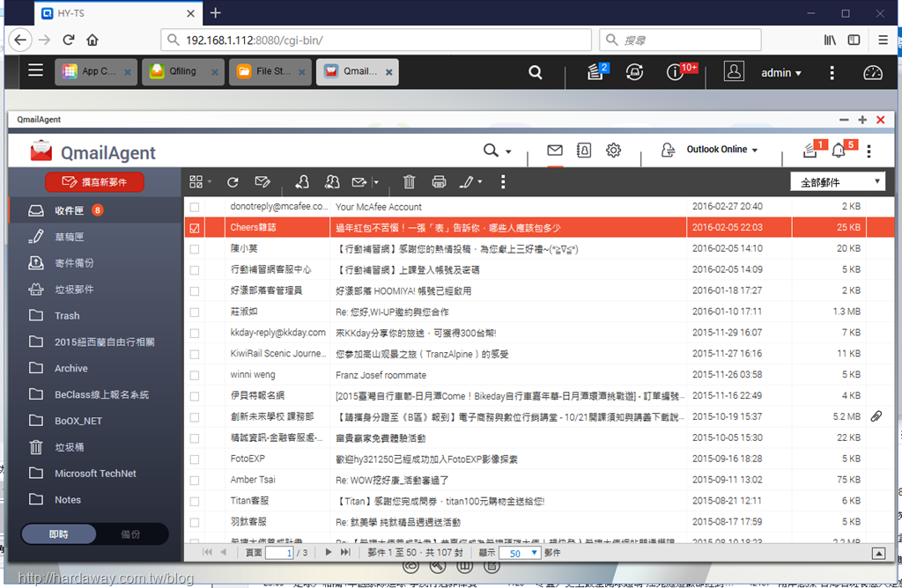This screenshot has height=588, width=902.
Task: Open the Microsoft TechNet folder
Action: 95,474
